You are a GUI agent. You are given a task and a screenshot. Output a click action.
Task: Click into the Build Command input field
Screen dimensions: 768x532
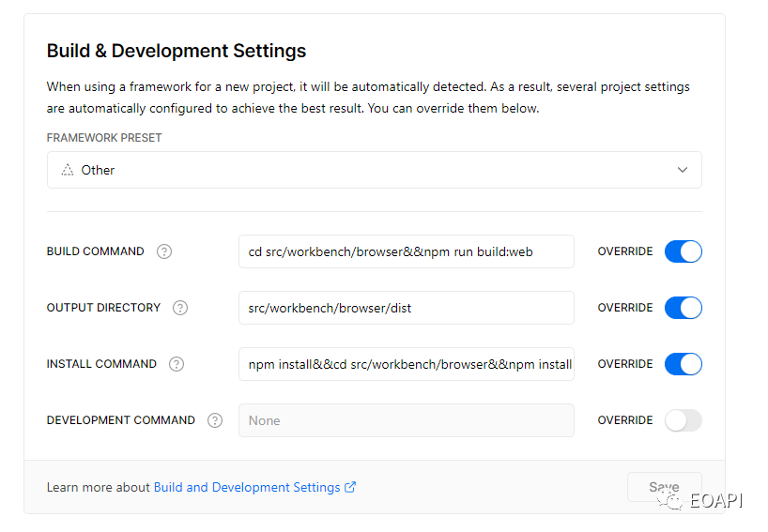tap(406, 251)
